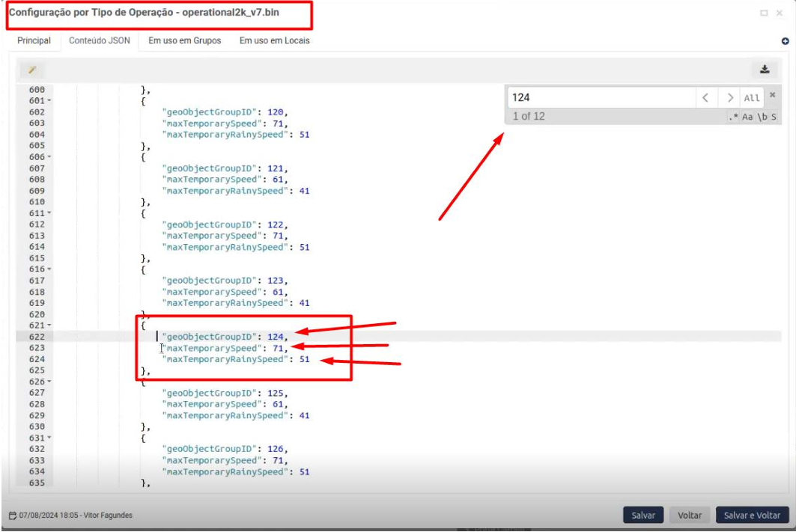Screen dimensions: 796x532
Task: Open the Em uso em Grupos tab
Action: coord(184,40)
